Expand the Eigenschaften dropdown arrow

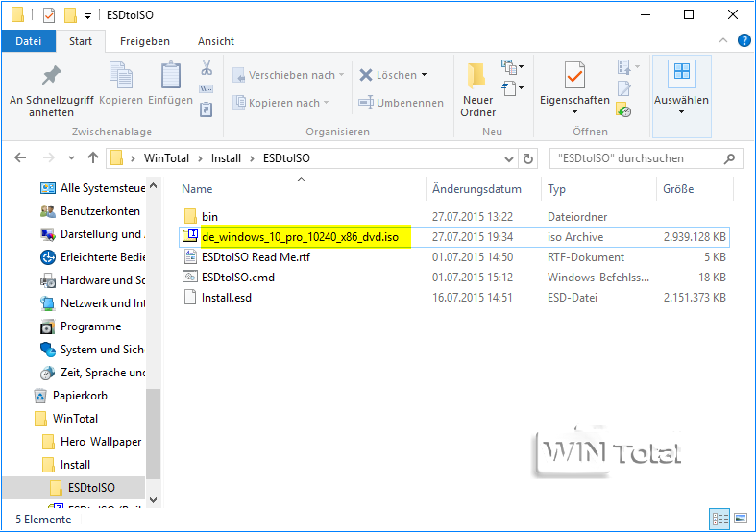pyautogui.click(x=574, y=112)
